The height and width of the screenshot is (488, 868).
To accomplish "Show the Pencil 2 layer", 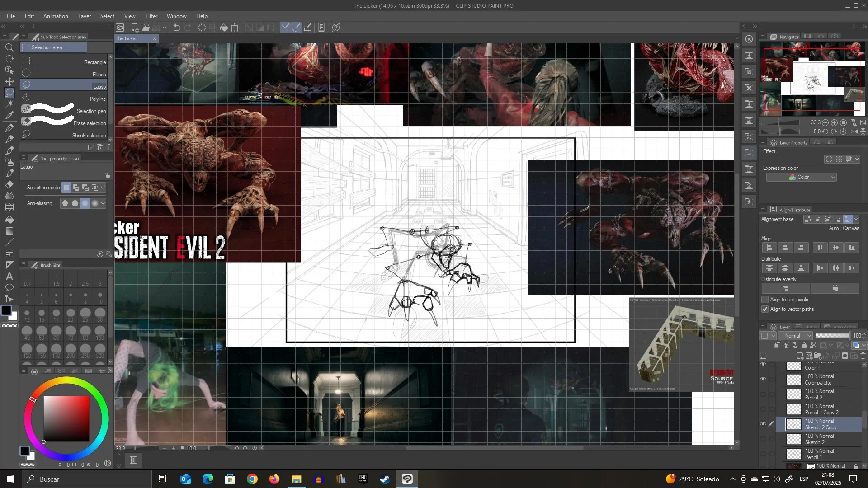I will click(x=763, y=394).
